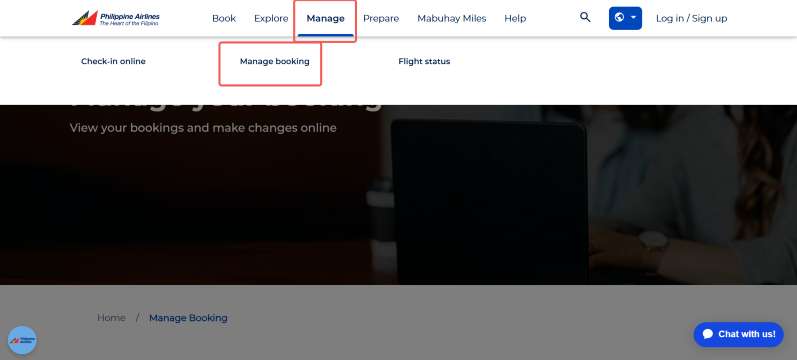Open the Prepare menu
The width and height of the screenshot is (797, 360).
pyautogui.click(x=381, y=19)
